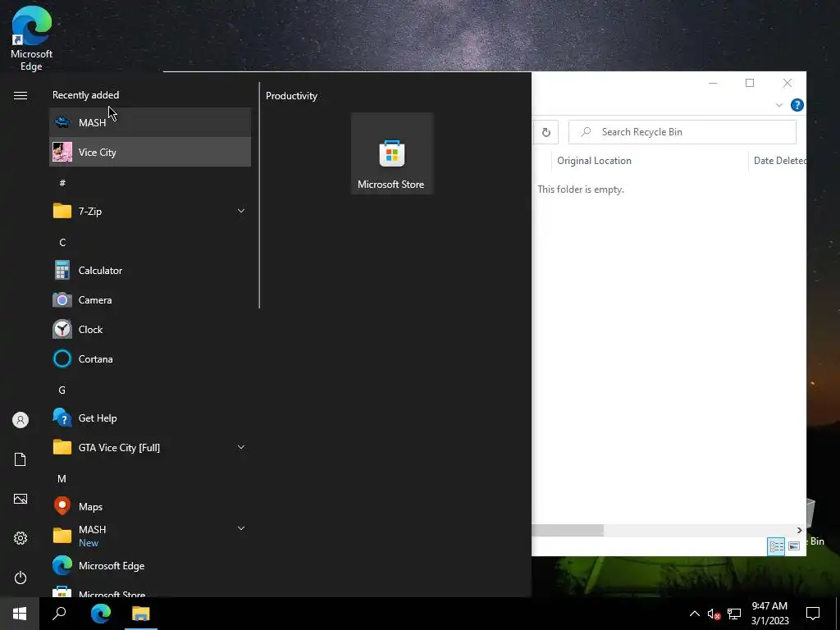Click the Windows Start button on taskbar
840x630 pixels.
click(20, 614)
